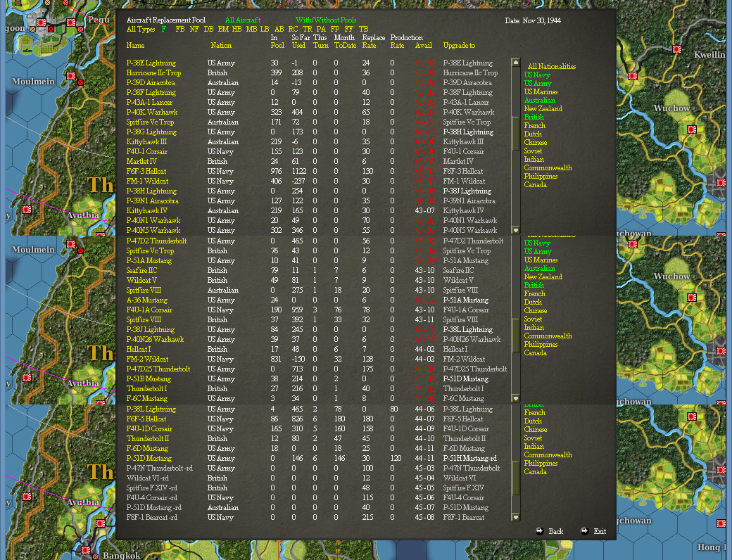The image size is (732, 560).
Task: Select the FB type filter
Action: (180, 29)
